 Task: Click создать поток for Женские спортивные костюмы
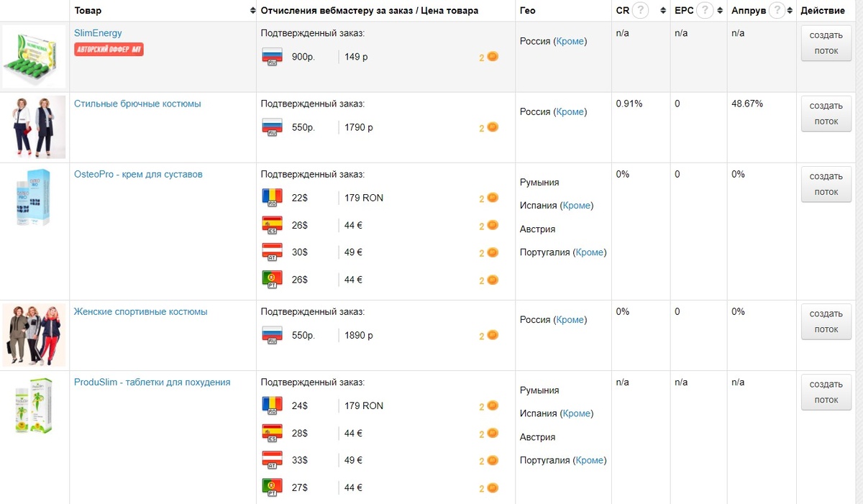tap(826, 321)
